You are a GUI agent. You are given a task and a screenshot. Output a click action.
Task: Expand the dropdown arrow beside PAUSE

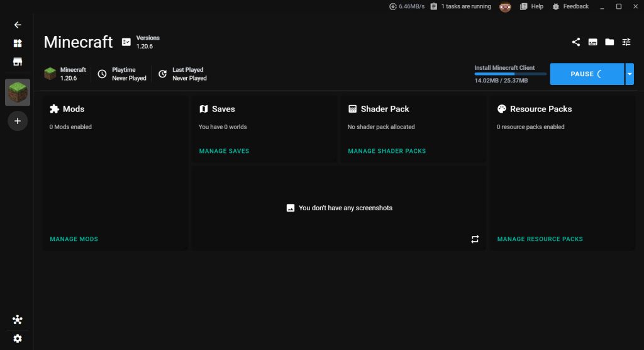[629, 74]
